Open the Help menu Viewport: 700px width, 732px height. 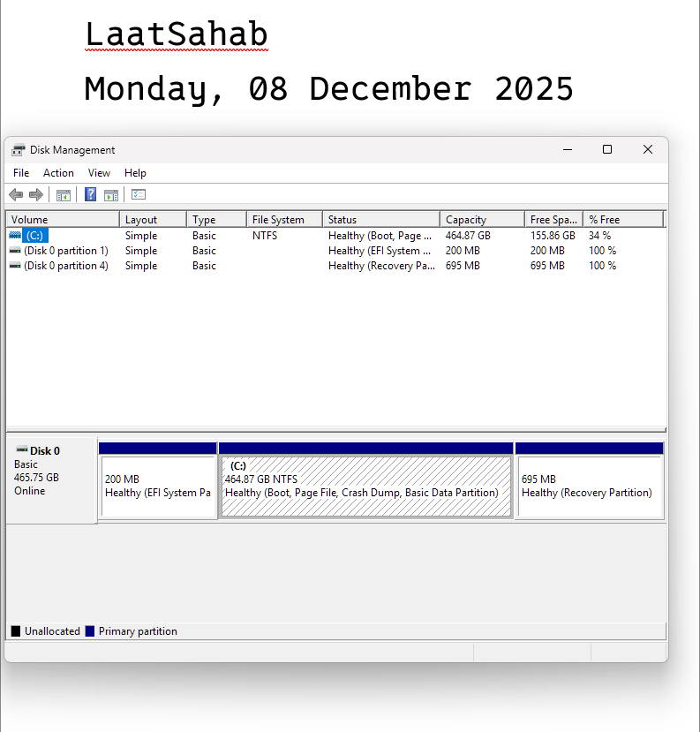[135, 173]
